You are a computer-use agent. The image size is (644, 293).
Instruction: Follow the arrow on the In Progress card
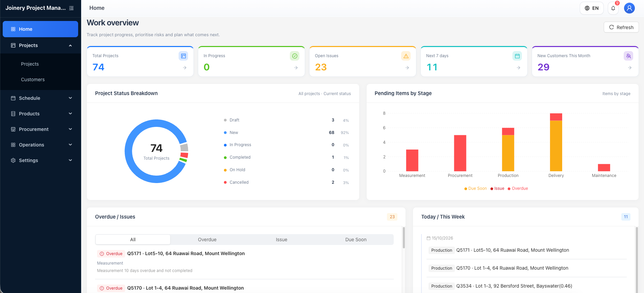point(296,68)
